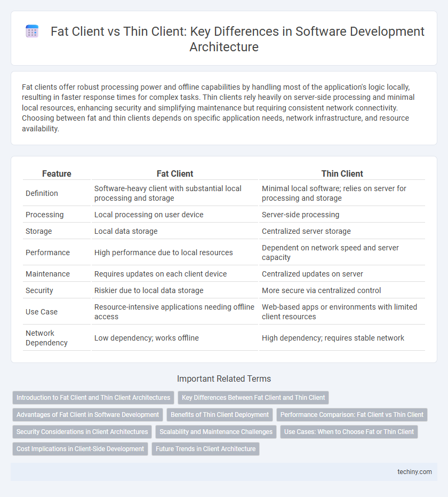Click the 'Thin Client' column header
The width and height of the screenshot is (448, 497).
coord(342,173)
